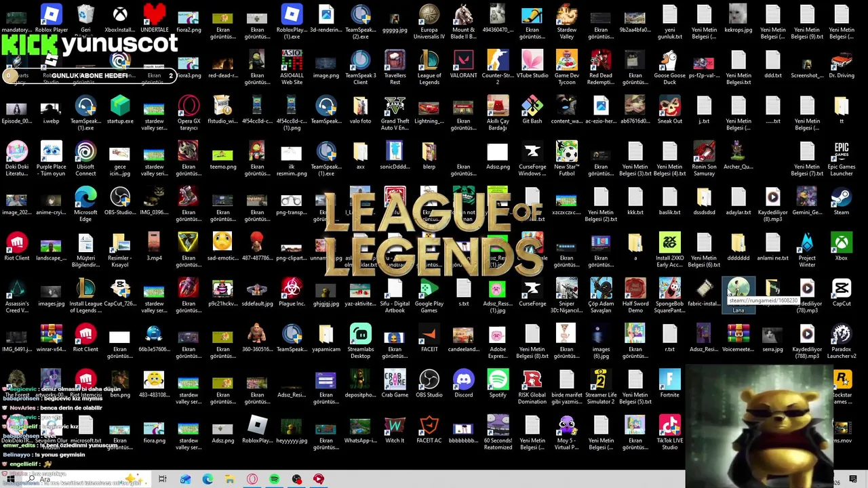Viewport: 868px width, 488px height.
Task: Open Europa Universalis IV shortcut
Action: tap(429, 22)
